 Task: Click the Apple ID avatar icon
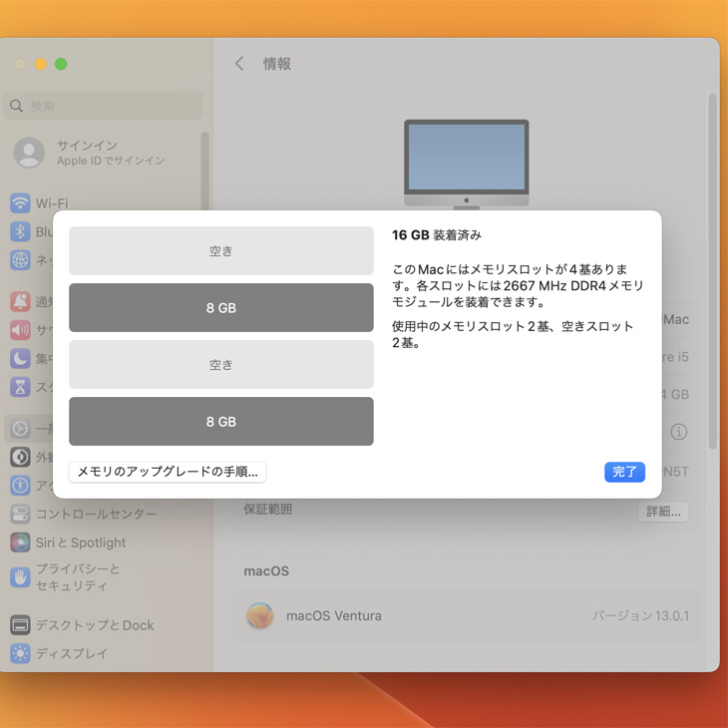click(29, 153)
